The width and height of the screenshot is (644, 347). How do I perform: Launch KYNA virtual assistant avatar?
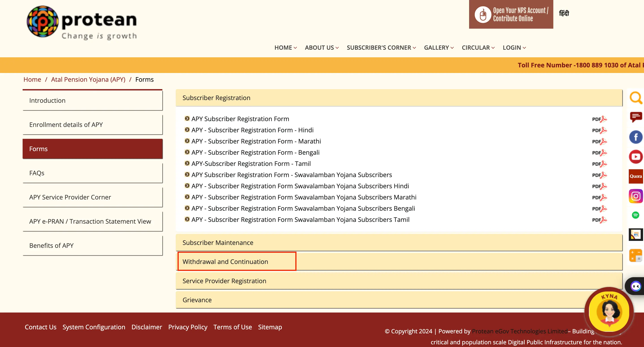pos(609,311)
